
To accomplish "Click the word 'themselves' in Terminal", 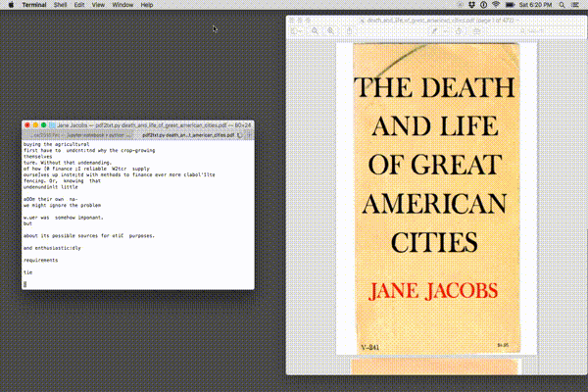I will [x=37, y=157].
